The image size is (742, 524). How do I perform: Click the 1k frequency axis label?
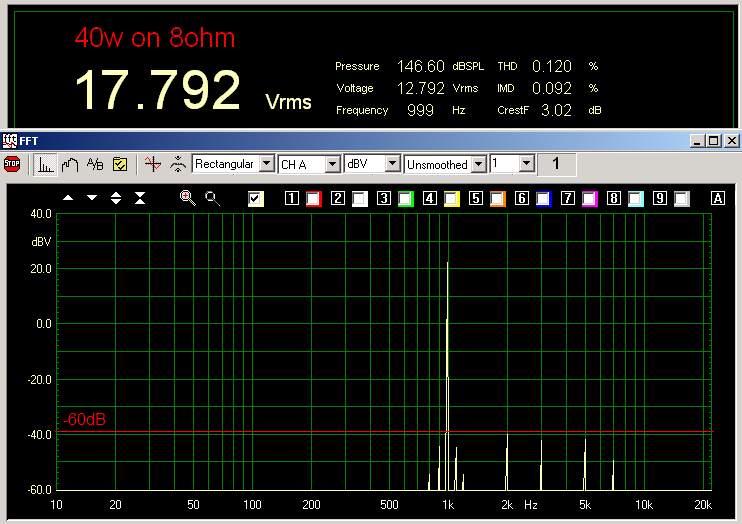point(448,505)
